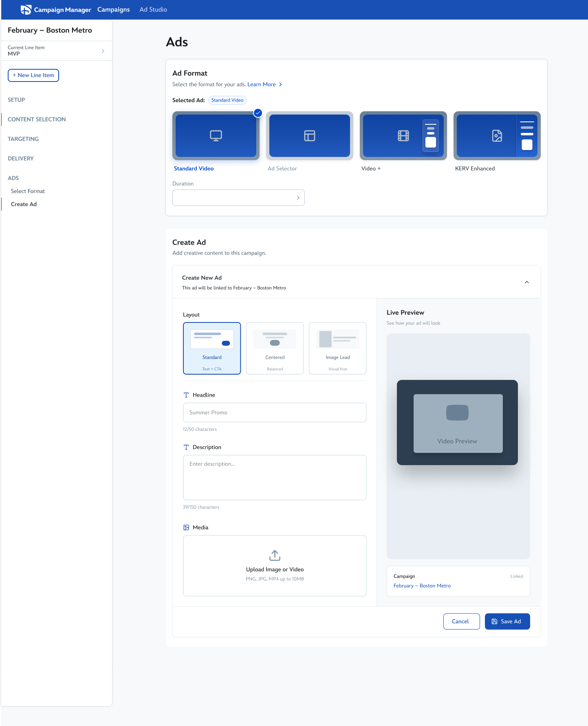The height and width of the screenshot is (726, 588).
Task: Go to Select Format in sidebar
Action: click(x=28, y=191)
